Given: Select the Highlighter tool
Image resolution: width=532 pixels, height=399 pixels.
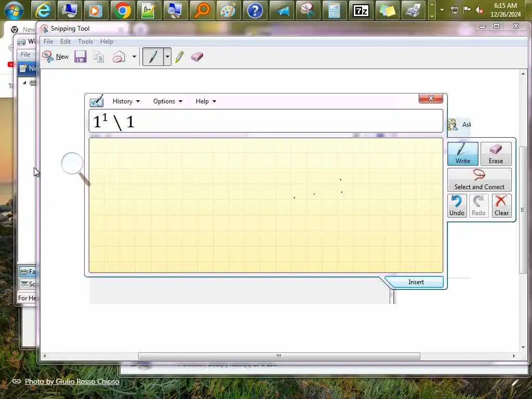Looking at the screenshot, I should pos(179,57).
